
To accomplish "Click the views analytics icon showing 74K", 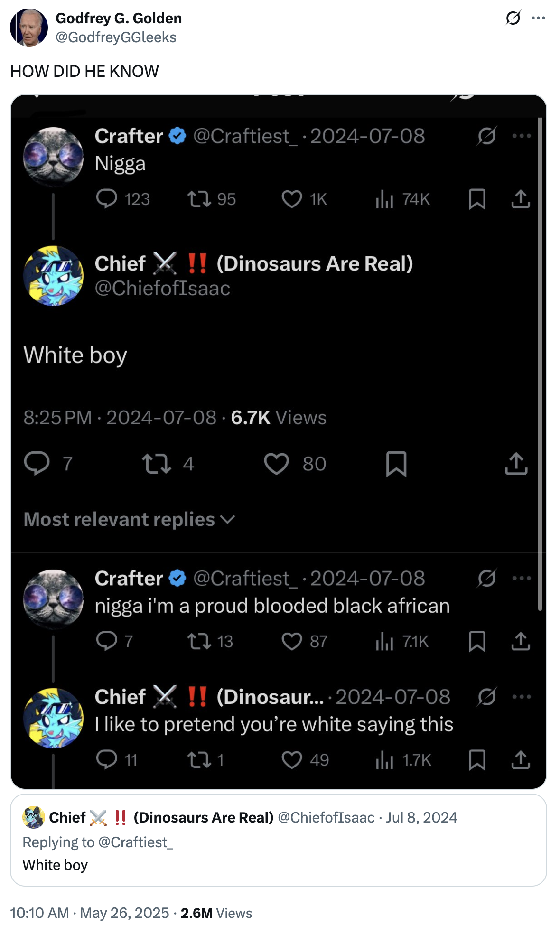I will pyautogui.click(x=385, y=199).
